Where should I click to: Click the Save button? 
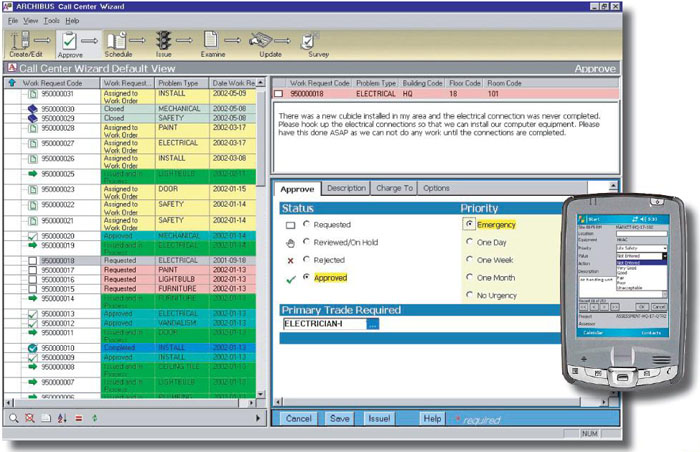click(x=339, y=418)
